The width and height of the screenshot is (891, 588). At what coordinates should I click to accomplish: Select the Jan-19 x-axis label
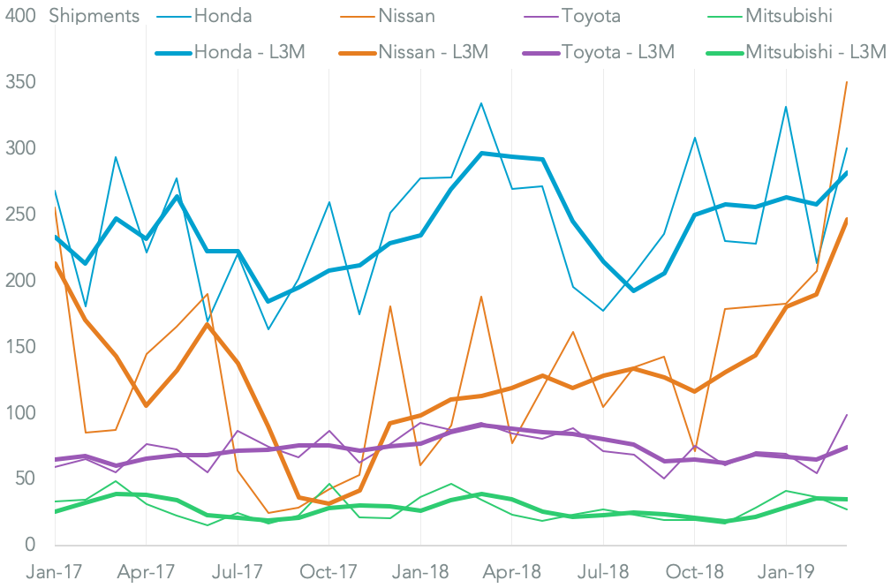pos(786,569)
